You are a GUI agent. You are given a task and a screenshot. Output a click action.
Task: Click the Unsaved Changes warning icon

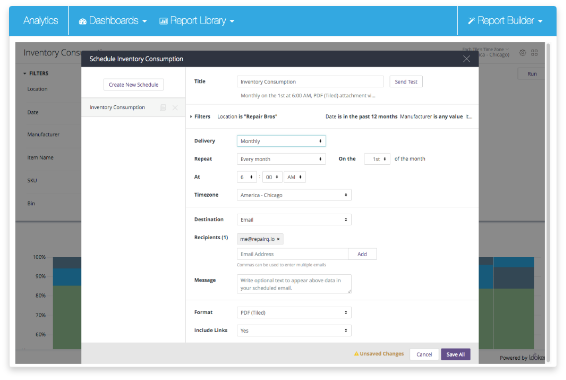[x=356, y=354]
